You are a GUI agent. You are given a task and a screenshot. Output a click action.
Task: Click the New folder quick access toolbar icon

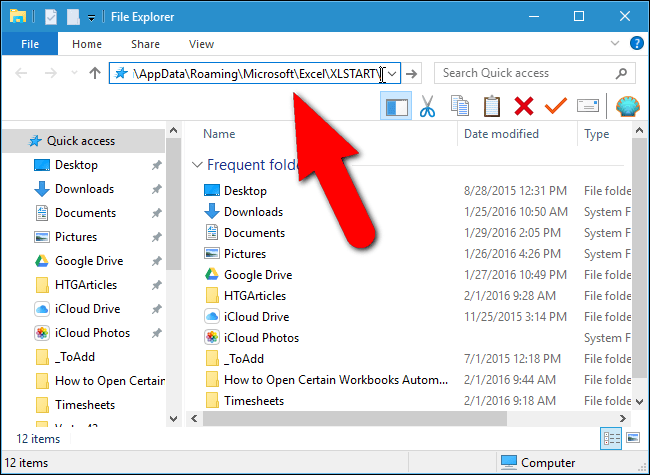73,17
